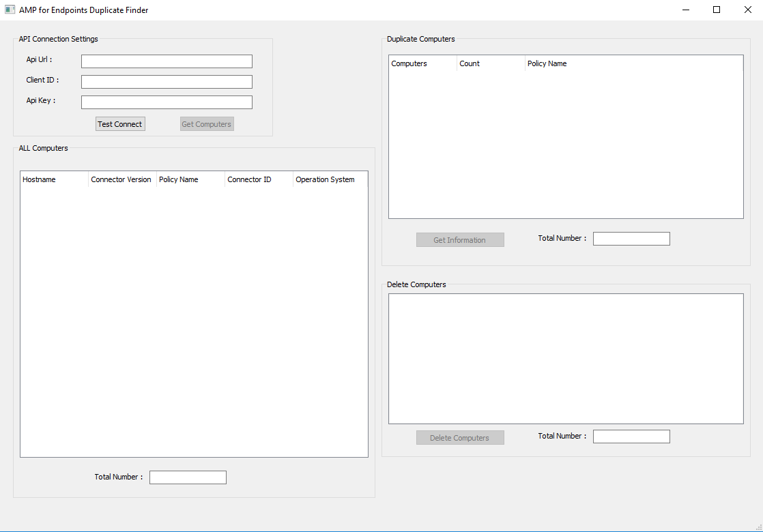Click the Count column header

[491, 63]
